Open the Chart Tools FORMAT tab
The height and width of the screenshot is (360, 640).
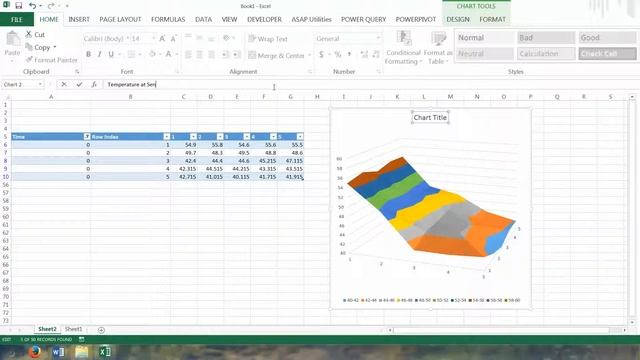(x=492, y=19)
